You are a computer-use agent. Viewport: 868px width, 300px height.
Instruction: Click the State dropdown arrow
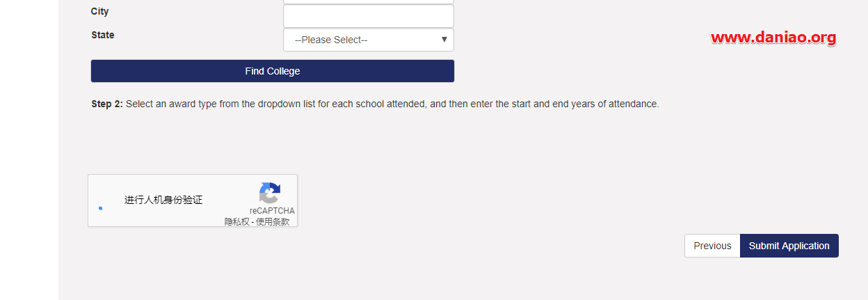coord(444,40)
